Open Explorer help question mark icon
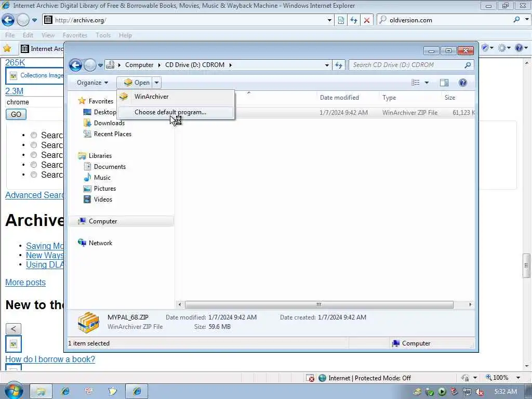The width and height of the screenshot is (532, 399). (x=462, y=83)
